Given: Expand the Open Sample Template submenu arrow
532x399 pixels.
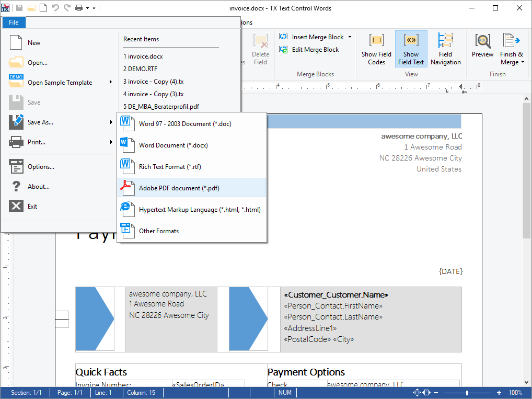Looking at the screenshot, I should click(x=111, y=82).
